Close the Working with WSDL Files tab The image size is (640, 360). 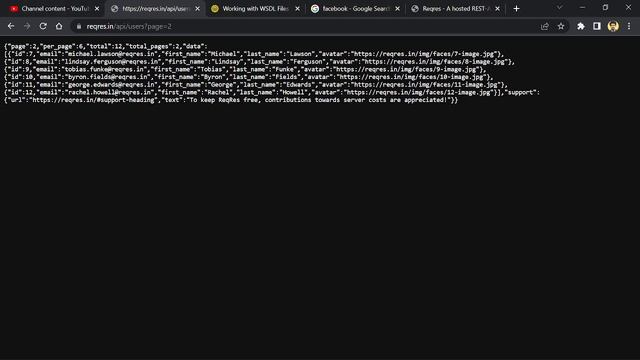[297, 9]
